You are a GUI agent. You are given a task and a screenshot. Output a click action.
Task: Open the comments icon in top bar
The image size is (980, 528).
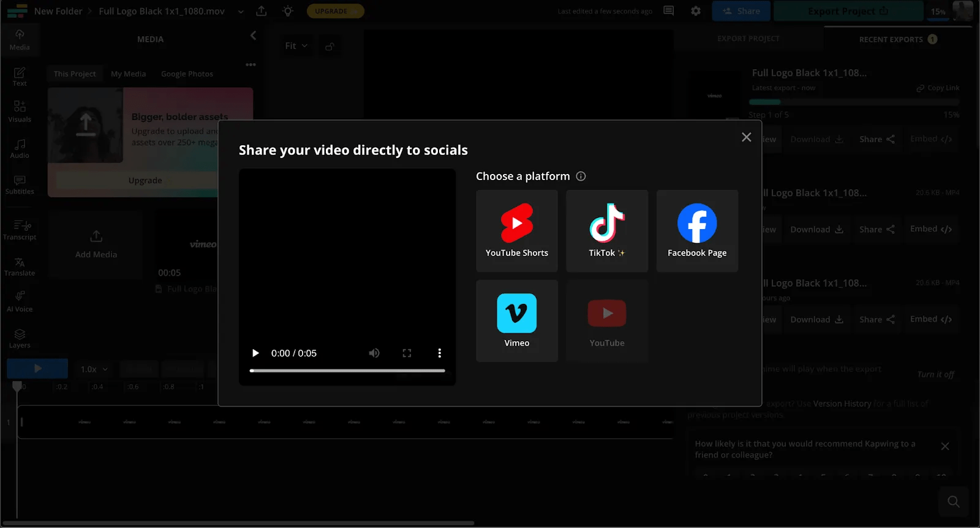pos(669,11)
